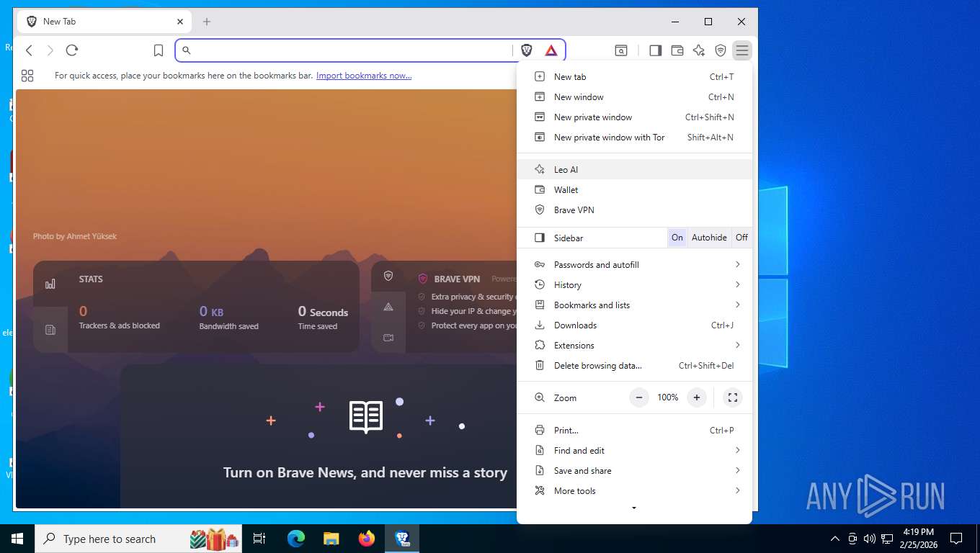
Task: Open Downloads from the menu
Action: [x=635, y=325]
